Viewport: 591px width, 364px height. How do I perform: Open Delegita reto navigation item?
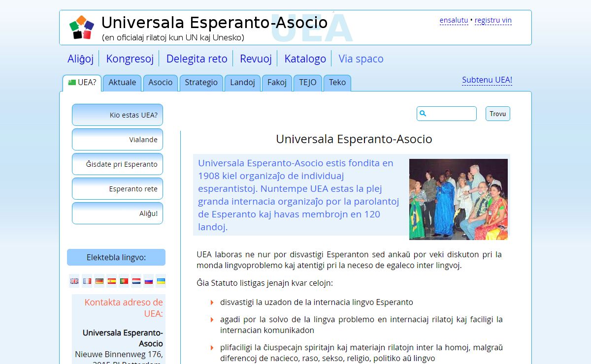pos(197,59)
